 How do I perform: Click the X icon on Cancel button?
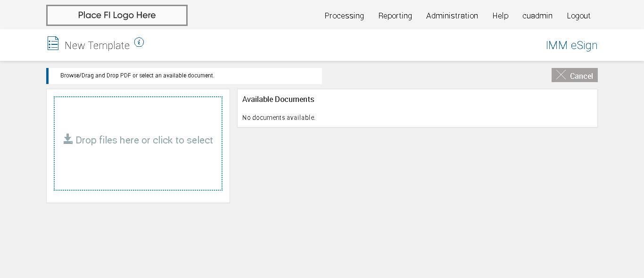561,75
